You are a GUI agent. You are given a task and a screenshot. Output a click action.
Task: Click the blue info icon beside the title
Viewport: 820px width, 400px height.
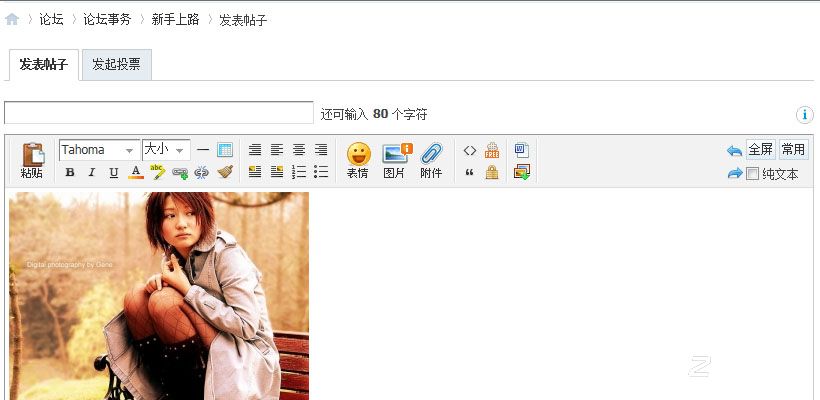coord(804,115)
